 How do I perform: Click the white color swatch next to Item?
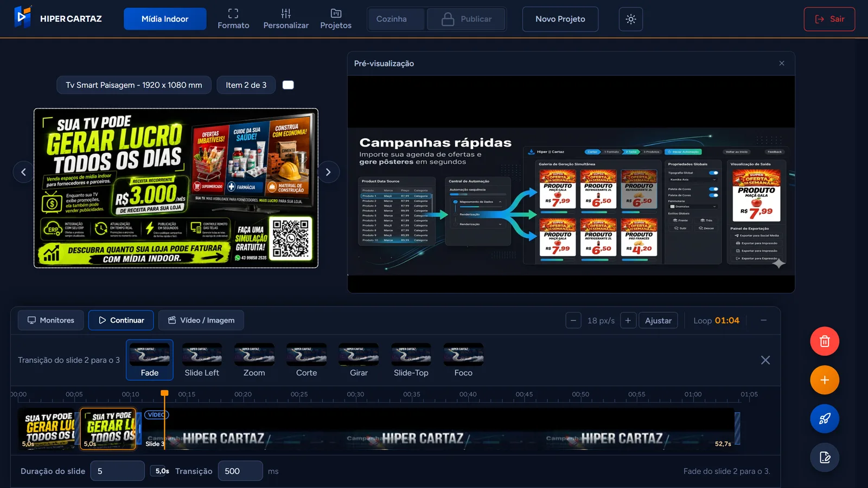288,85
